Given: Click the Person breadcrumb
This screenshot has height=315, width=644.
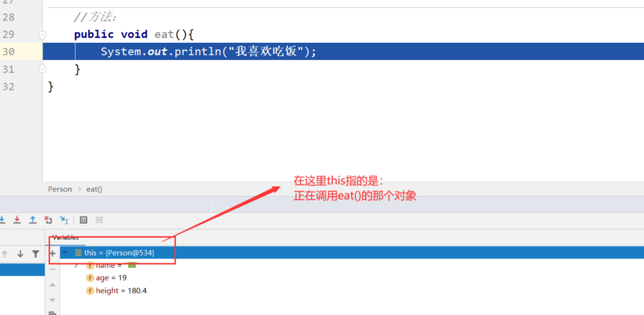Looking at the screenshot, I should tap(60, 189).
